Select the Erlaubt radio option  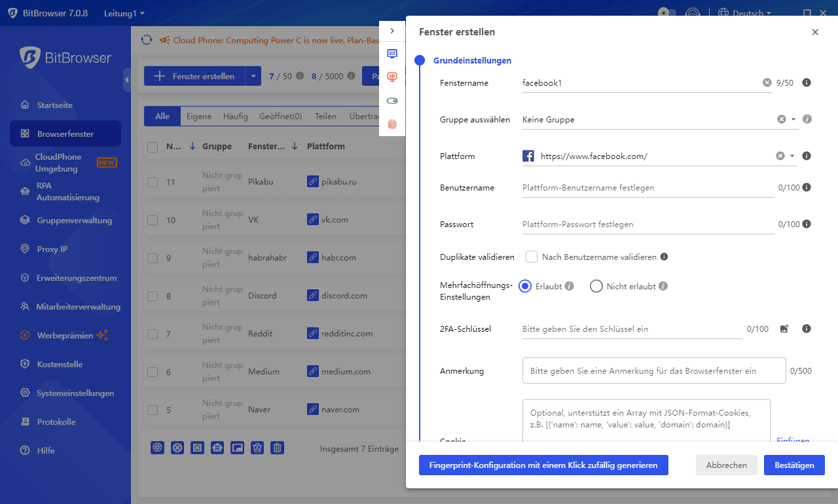(x=524, y=286)
